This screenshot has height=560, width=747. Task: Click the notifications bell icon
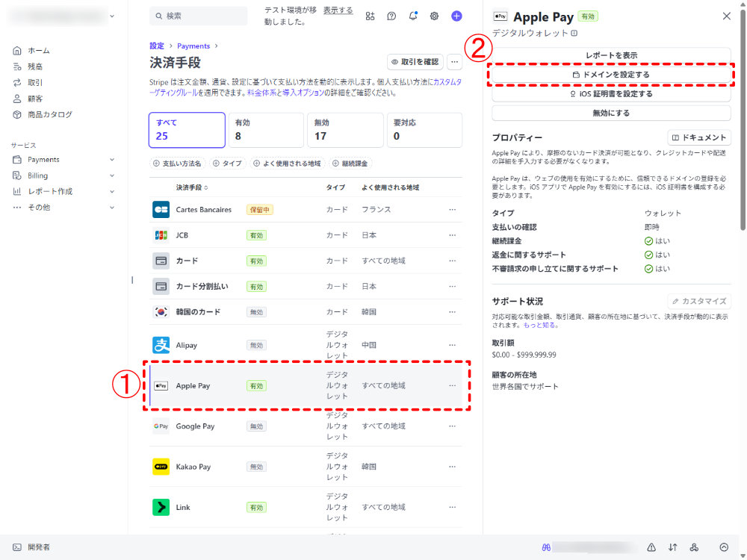(413, 16)
